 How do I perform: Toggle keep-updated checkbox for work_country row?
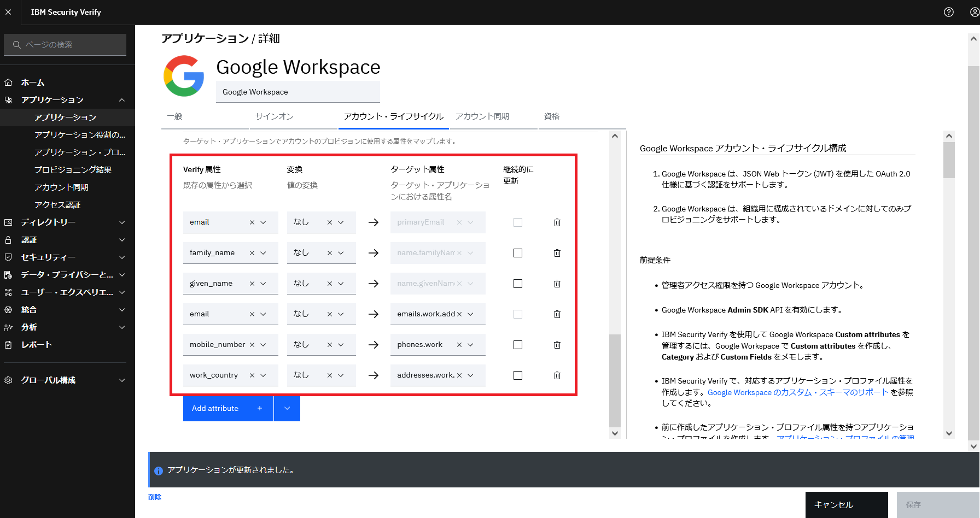pos(518,375)
